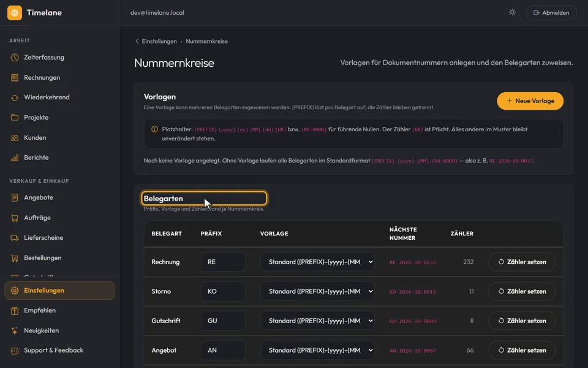This screenshot has height=368, width=588.
Task: Open Projekte via the folder icon
Action: pos(15,118)
